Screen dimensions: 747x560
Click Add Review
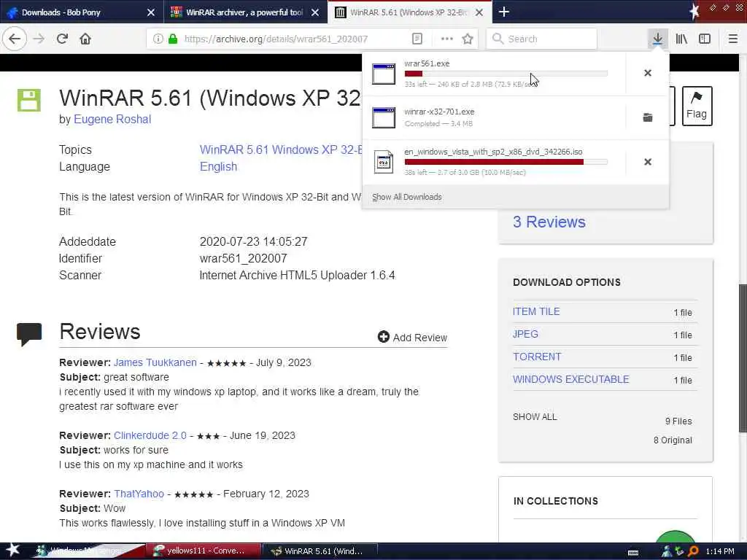(413, 337)
